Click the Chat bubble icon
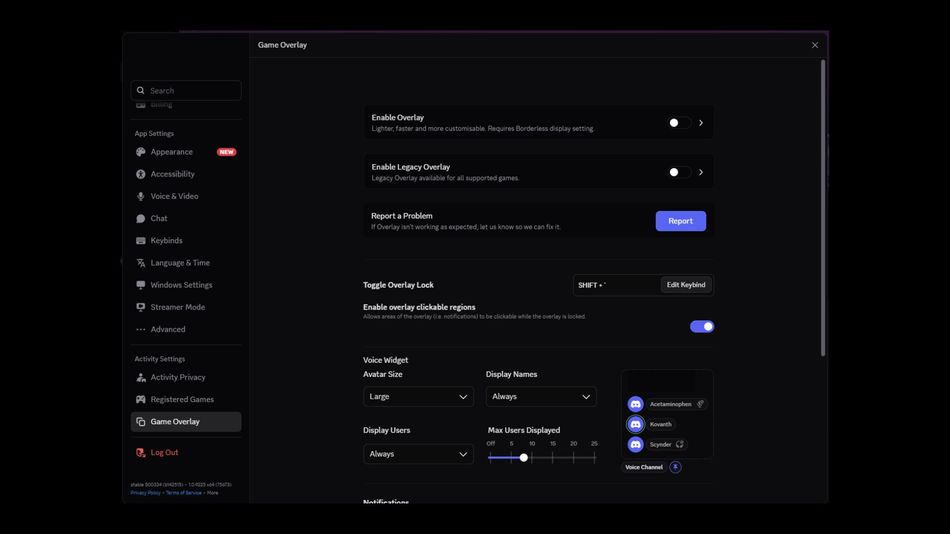950x534 pixels. (141, 218)
